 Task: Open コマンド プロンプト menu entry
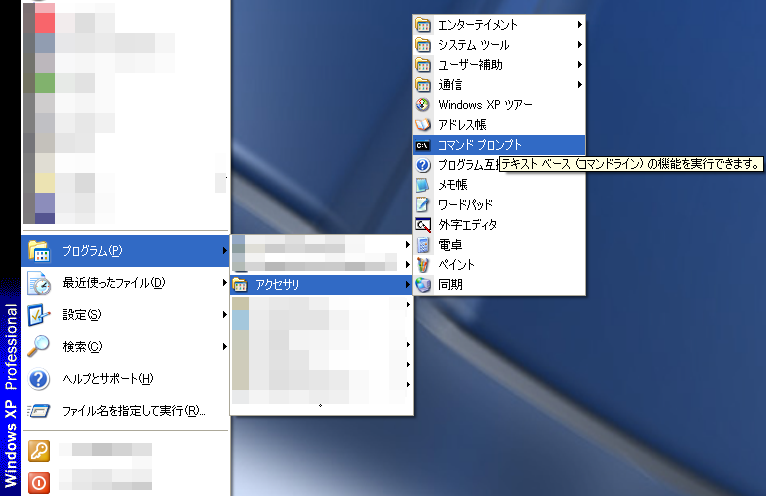(499, 145)
